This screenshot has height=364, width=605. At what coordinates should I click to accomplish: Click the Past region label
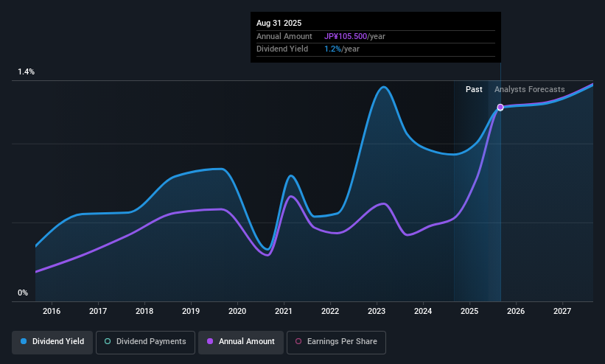(x=474, y=90)
